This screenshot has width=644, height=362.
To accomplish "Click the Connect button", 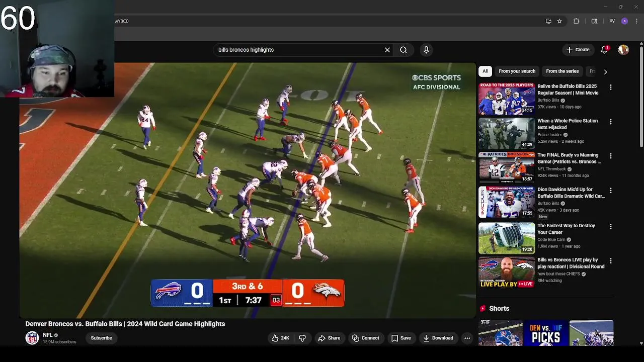I will point(365,338).
